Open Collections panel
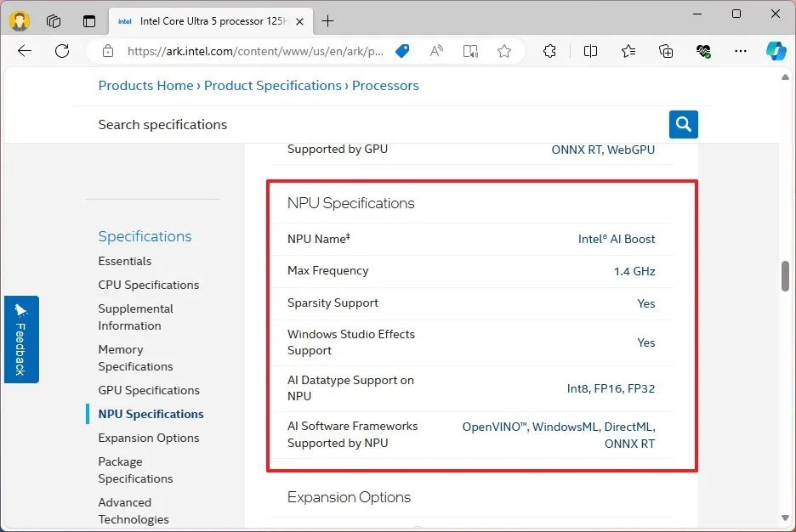Screen dimensions: 796x532 pos(666,51)
